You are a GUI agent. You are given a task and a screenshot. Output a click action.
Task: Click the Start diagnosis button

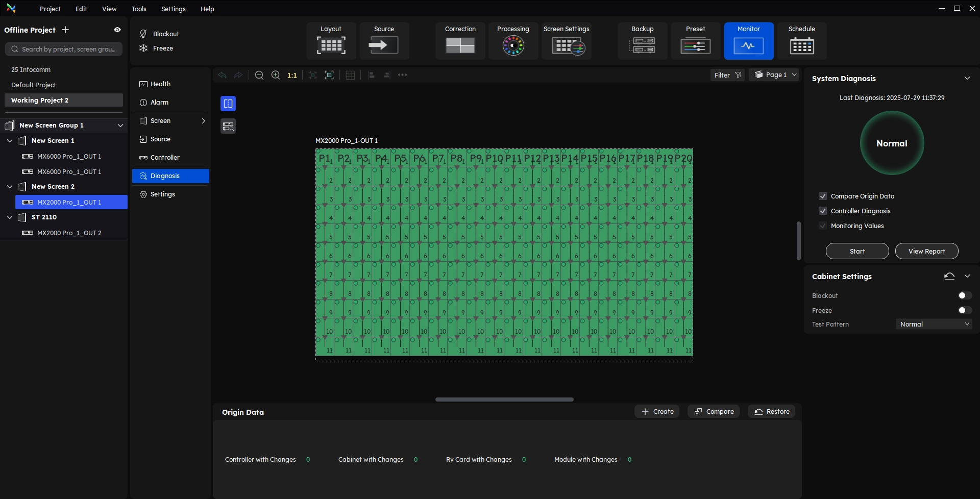(857, 252)
